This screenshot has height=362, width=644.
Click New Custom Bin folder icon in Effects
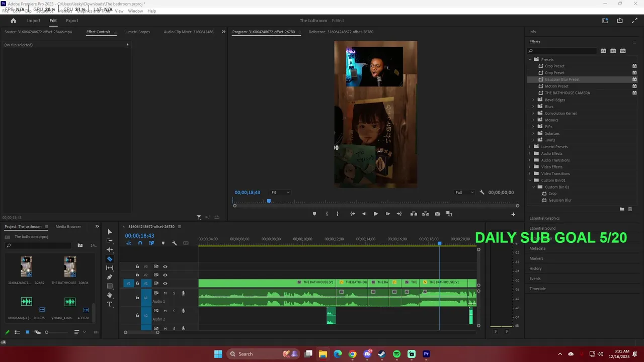622,209
